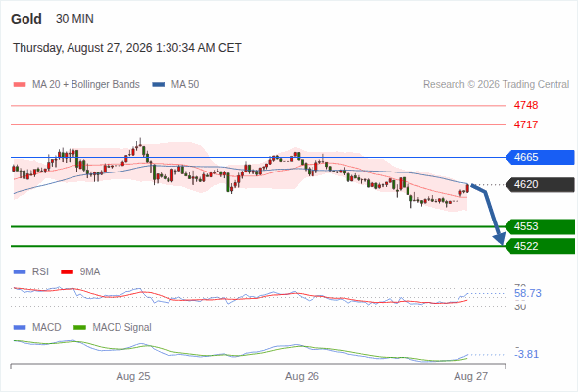The image size is (578, 392).
Task: Click the MA 50 legend color swatch
Action: [159, 85]
